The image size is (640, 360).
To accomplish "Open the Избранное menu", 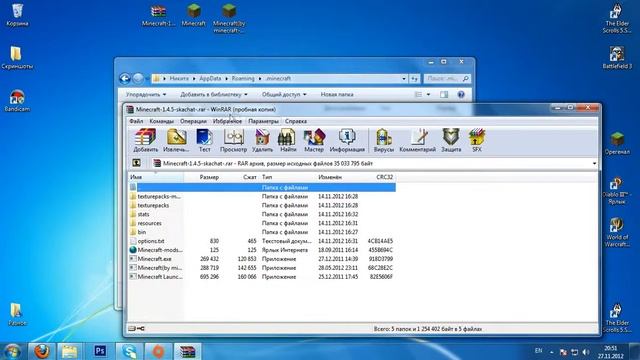I will click(x=227, y=121).
